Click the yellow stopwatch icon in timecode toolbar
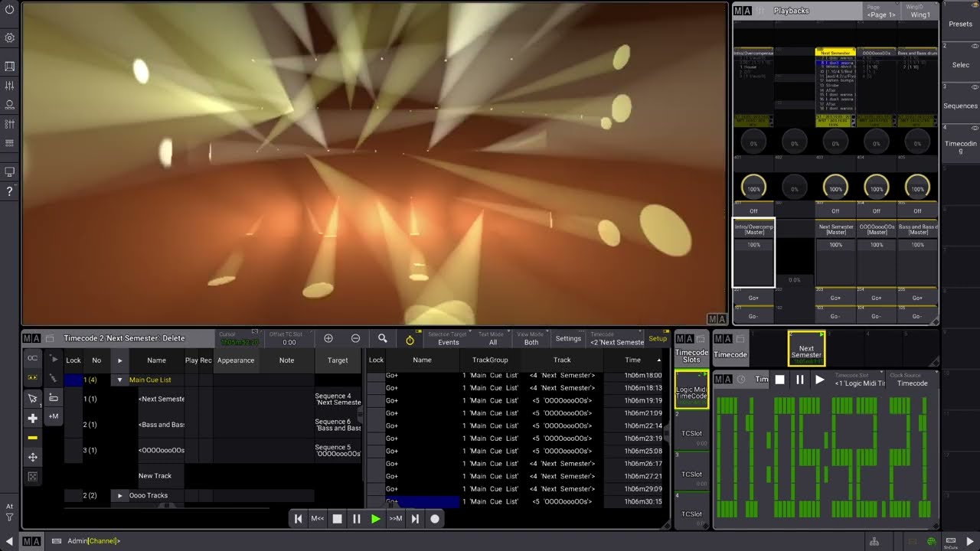 410,339
